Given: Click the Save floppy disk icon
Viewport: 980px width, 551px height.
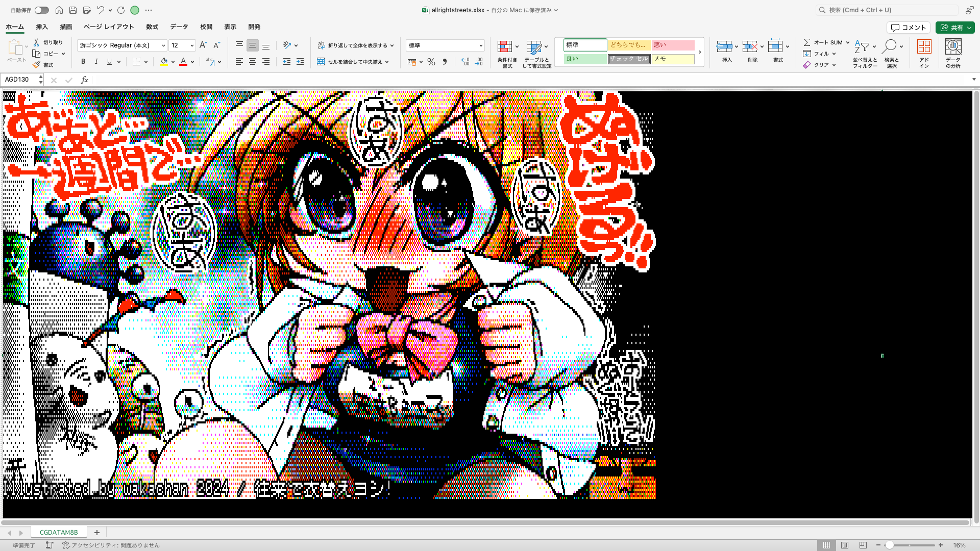Looking at the screenshot, I should click(x=73, y=10).
